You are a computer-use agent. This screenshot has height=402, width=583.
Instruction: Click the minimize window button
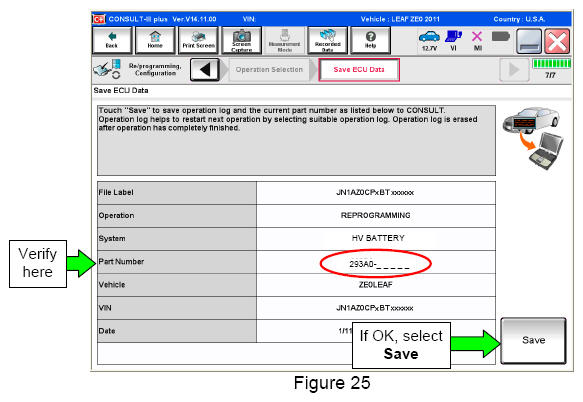529,41
